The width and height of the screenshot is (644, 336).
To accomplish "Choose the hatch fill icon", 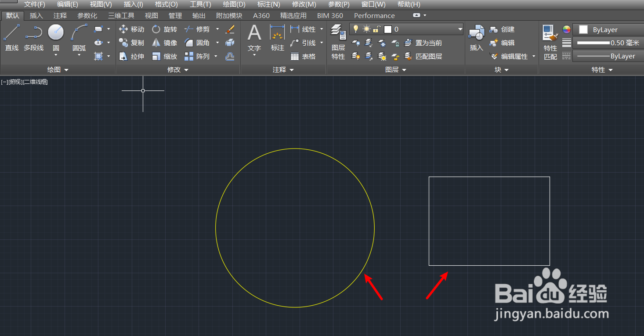I will (98, 56).
